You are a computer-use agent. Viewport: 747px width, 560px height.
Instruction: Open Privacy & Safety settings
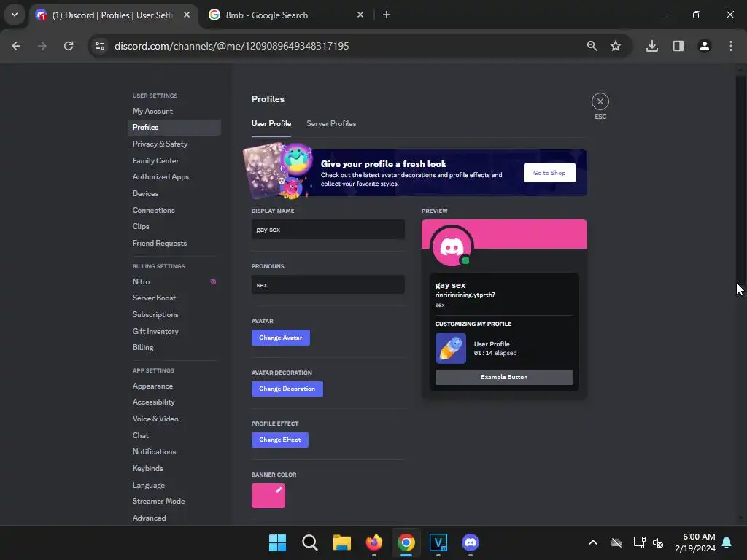(x=174, y=144)
